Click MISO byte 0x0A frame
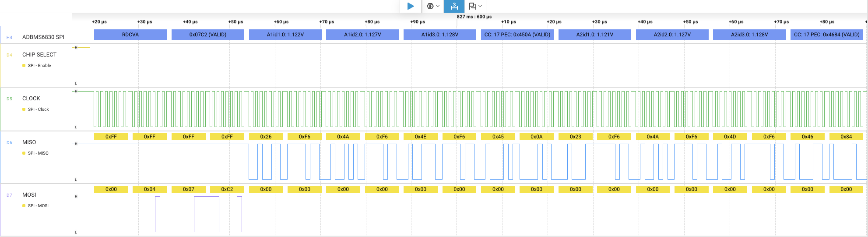The image size is (868, 237). click(x=537, y=137)
